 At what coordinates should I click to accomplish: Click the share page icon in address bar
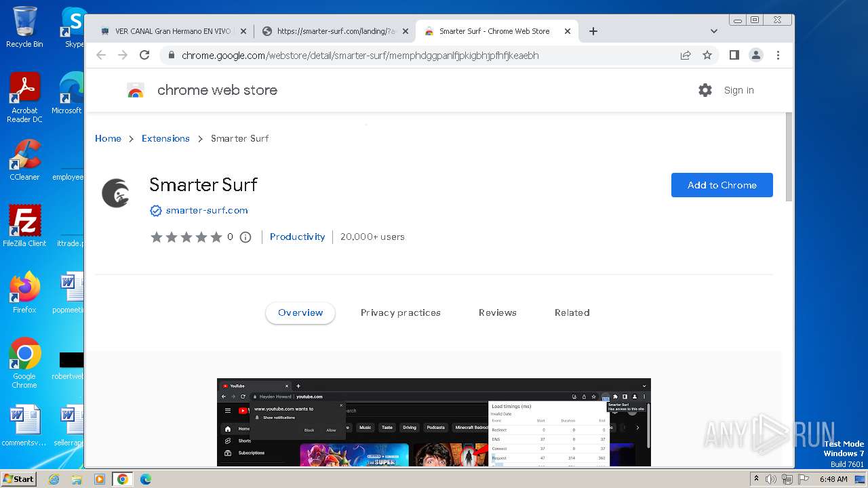click(686, 55)
